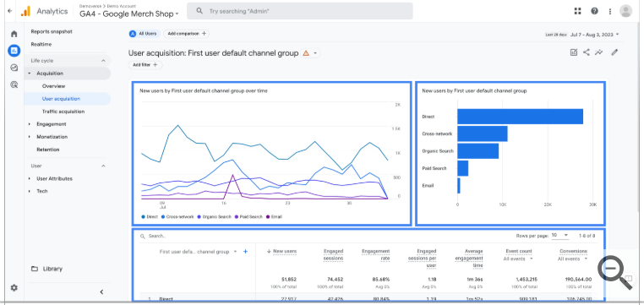
Task: Open the GA4 Google Merch Shop property selector
Action: click(129, 14)
